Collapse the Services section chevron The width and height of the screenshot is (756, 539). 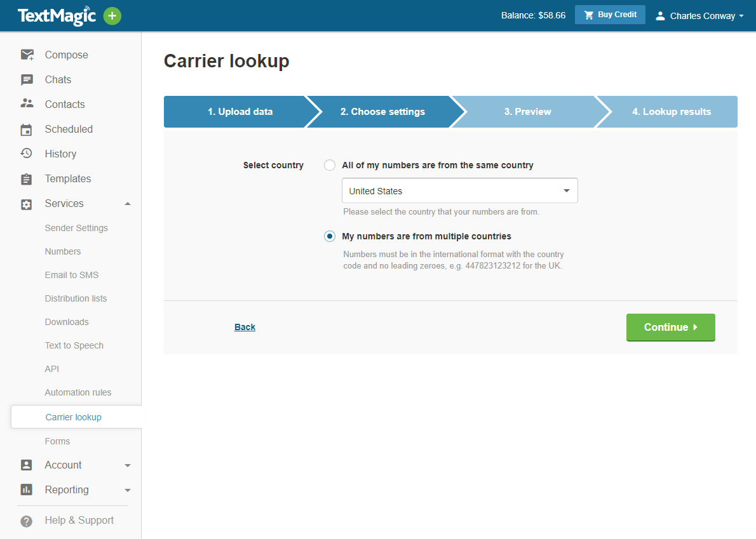coord(127,204)
